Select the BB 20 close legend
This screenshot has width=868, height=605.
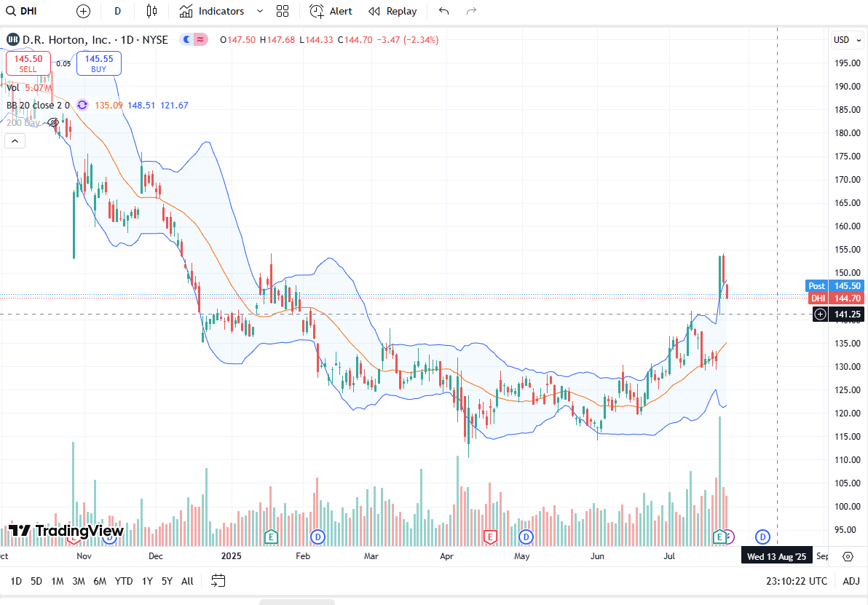point(38,105)
